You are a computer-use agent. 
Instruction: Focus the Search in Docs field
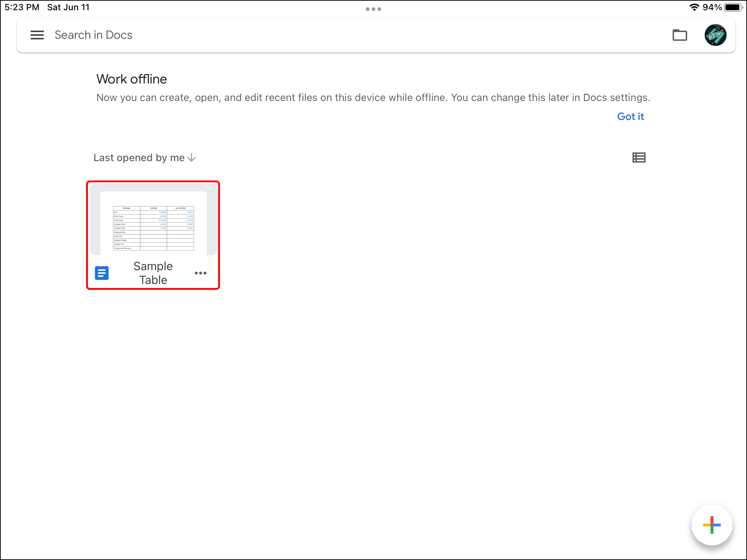point(93,35)
